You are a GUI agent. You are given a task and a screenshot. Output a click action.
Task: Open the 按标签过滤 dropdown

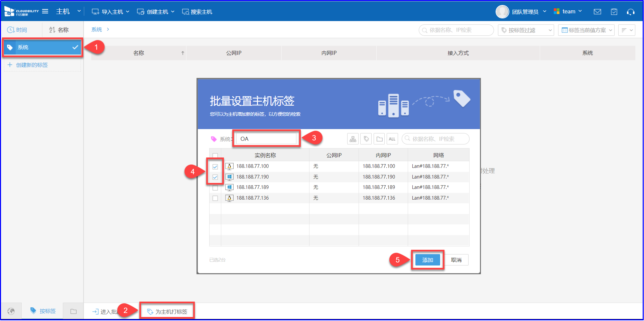click(526, 30)
